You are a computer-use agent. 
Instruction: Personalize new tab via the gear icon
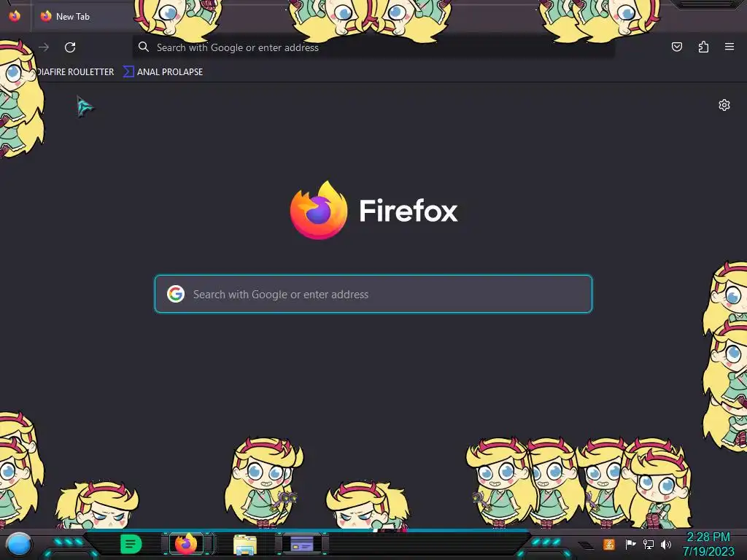724,105
